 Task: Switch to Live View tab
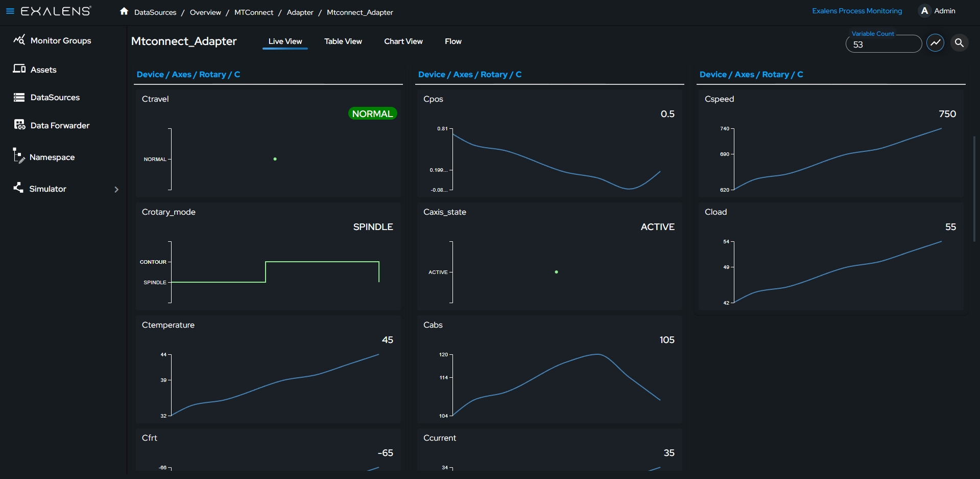tap(285, 41)
